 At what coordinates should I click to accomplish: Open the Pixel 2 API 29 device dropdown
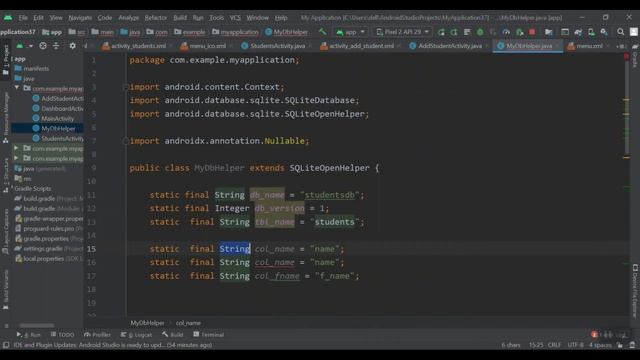coord(402,32)
